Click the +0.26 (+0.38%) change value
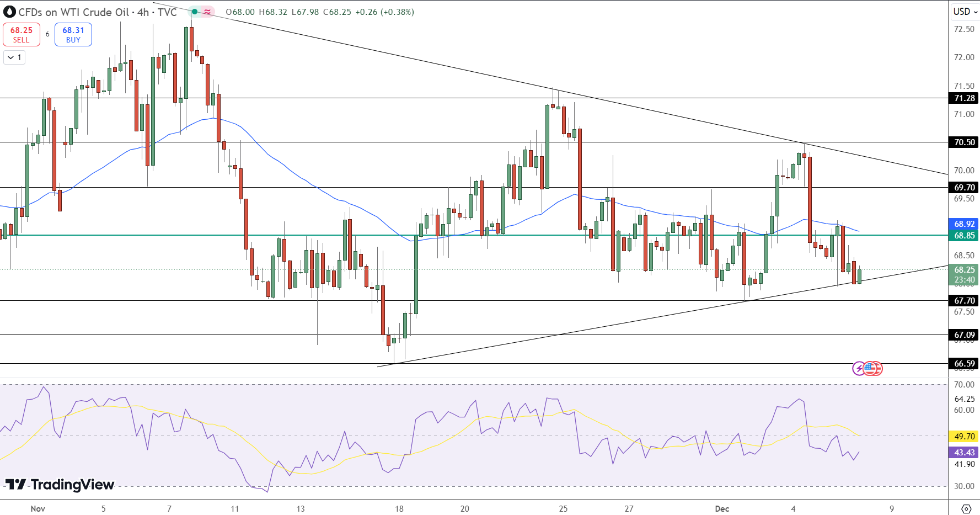 384,12
